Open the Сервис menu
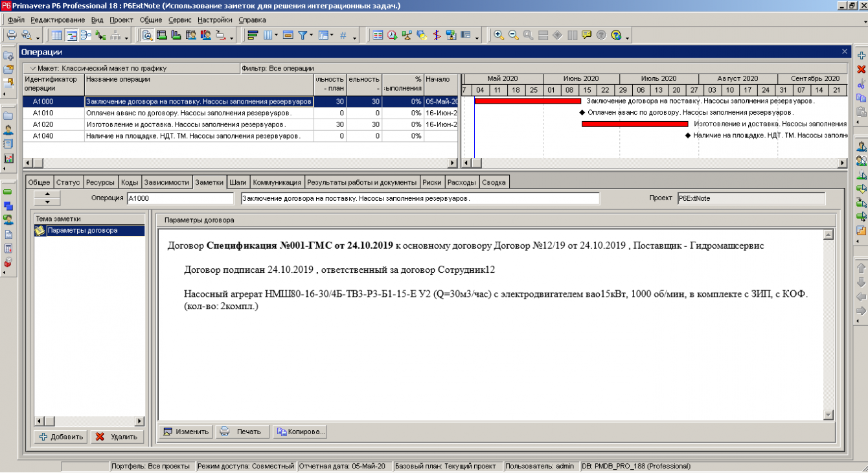 click(179, 20)
